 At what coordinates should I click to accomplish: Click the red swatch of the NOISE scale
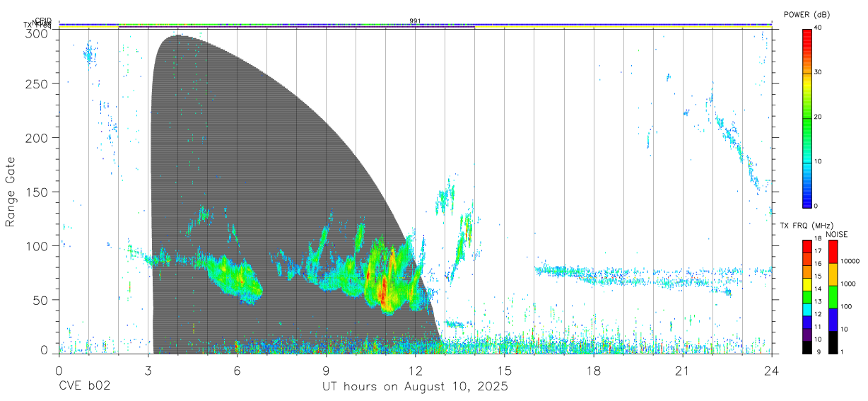pyautogui.click(x=833, y=251)
